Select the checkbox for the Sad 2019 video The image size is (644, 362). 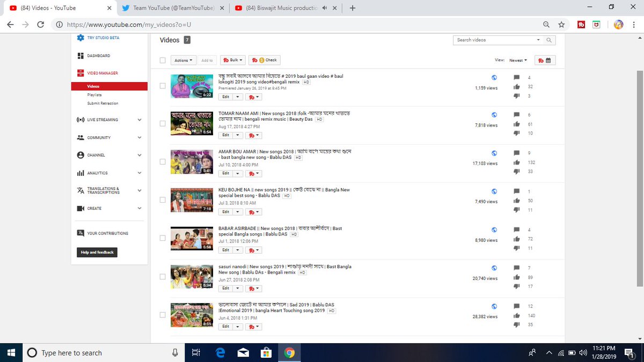click(163, 315)
